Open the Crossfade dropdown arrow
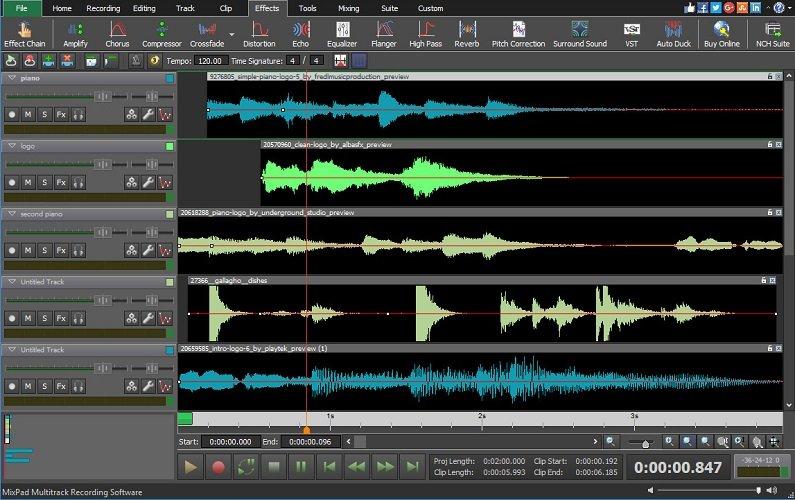795x500 pixels. coord(232,34)
